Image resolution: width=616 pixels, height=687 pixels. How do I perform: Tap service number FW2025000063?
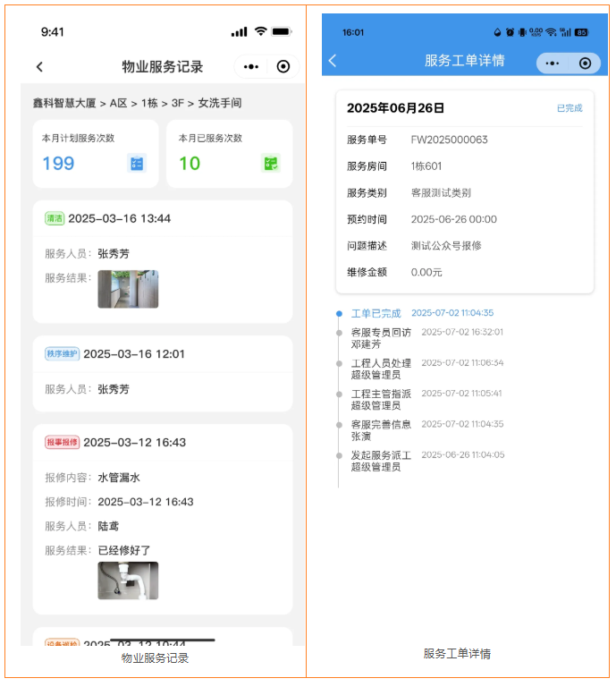coord(449,140)
